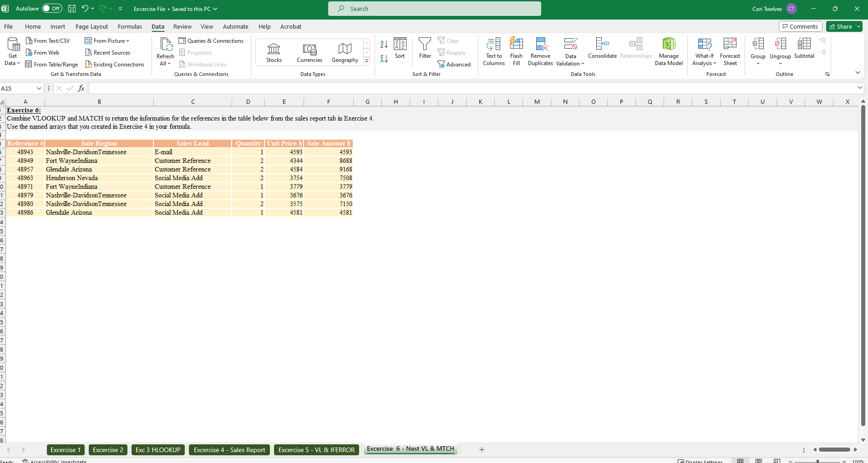Open the Comments pane button

tap(800, 26)
